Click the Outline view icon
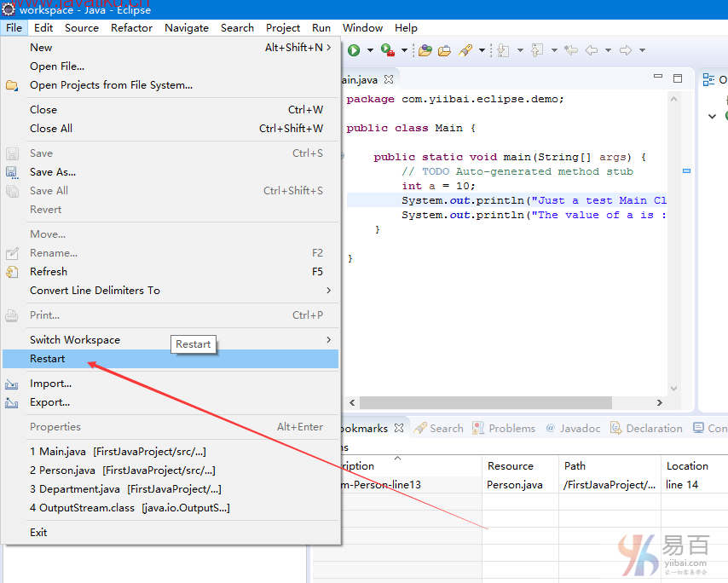 [x=708, y=80]
